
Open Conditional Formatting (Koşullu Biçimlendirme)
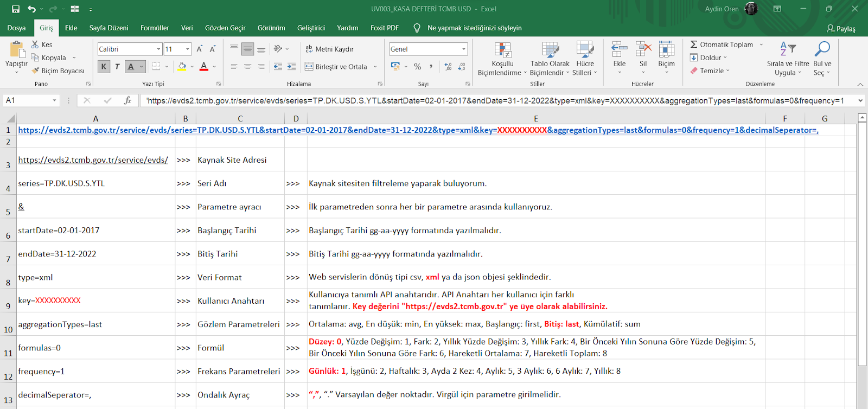tap(502, 59)
